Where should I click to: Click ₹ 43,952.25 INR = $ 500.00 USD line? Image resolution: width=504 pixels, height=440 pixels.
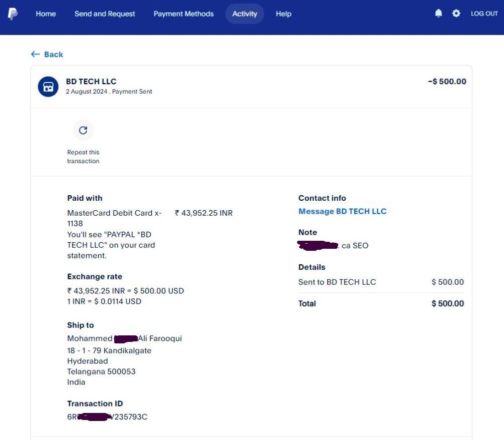tap(126, 291)
